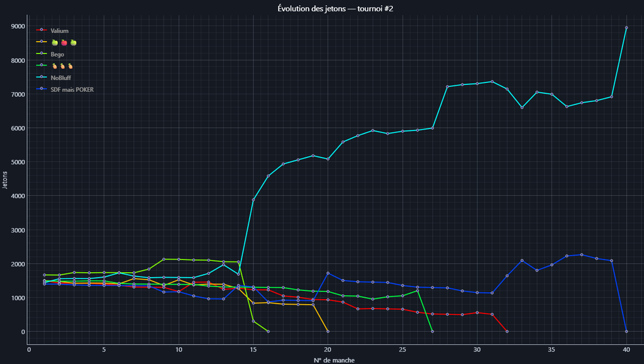
Task: Toggle the Valium trace in the legend
Action: coord(60,30)
